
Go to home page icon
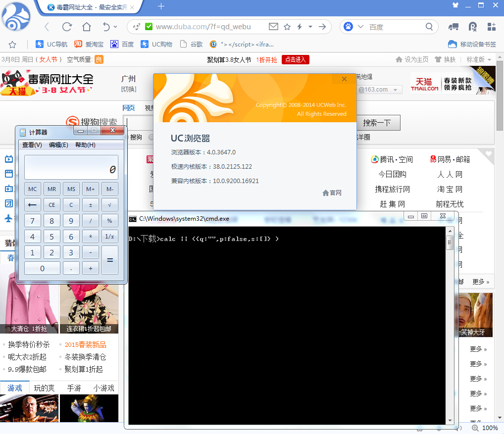(x=87, y=27)
